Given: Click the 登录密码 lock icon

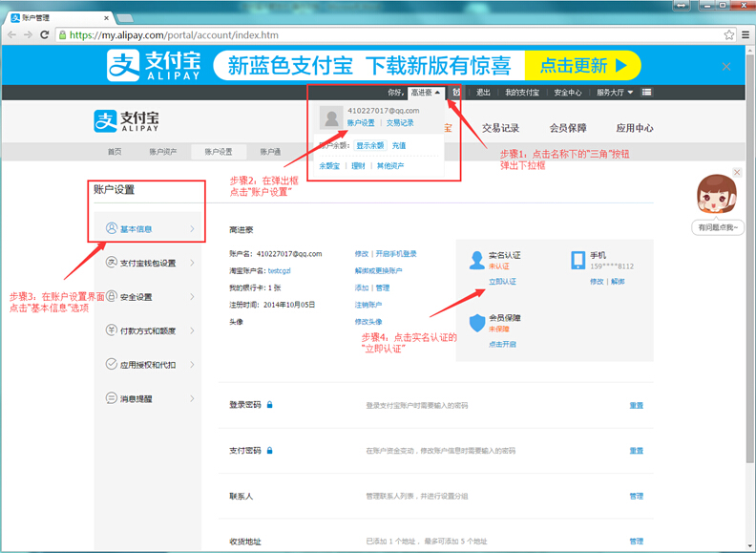Looking at the screenshot, I should click(x=269, y=404).
